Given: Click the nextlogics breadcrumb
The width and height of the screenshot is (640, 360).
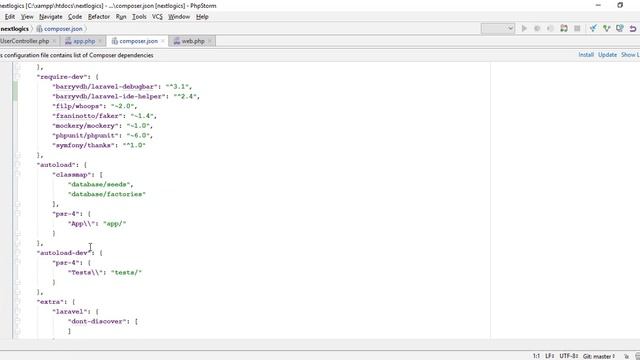Looking at the screenshot, I should [x=15, y=29].
